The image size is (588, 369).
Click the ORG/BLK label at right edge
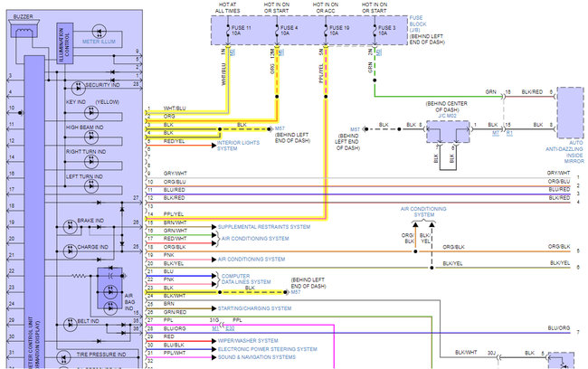coord(559,247)
